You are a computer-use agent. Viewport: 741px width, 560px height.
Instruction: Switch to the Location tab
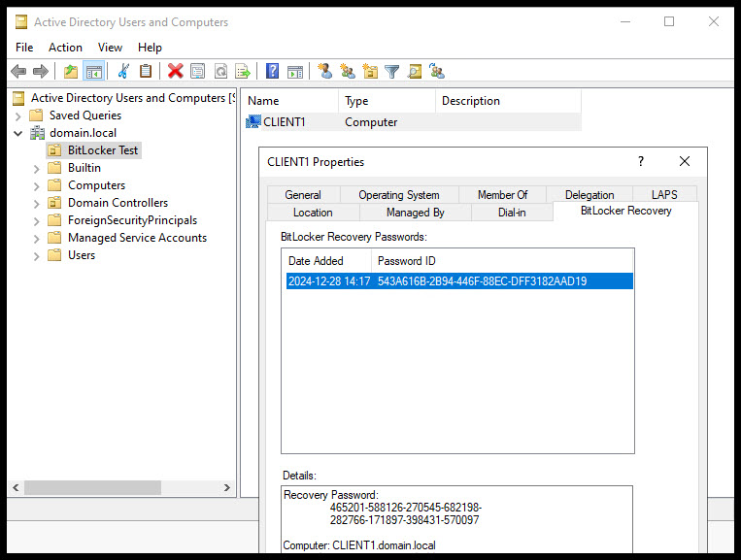coord(313,213)
